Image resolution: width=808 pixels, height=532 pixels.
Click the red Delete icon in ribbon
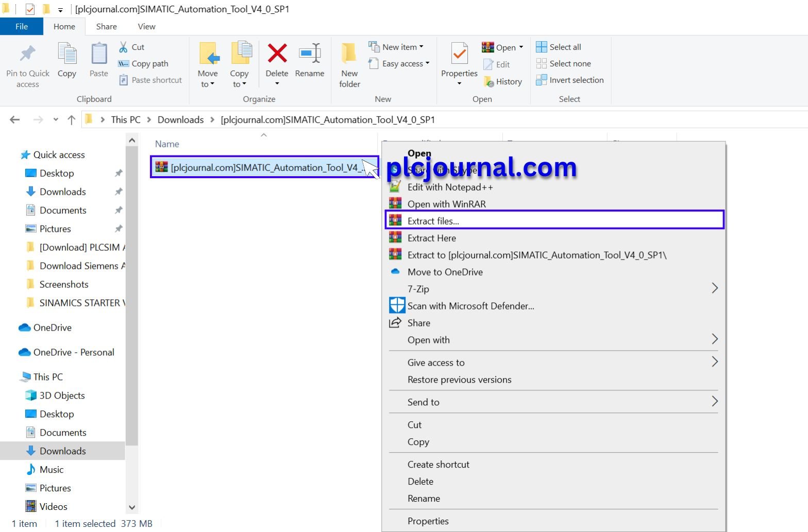point(277,54)
